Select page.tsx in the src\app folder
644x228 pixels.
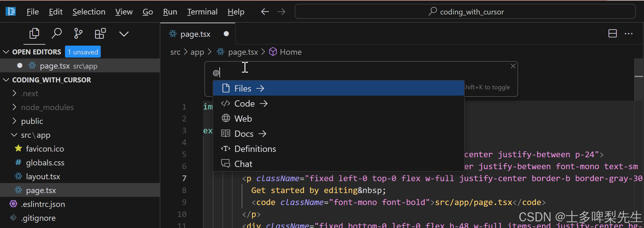pyautogui.click(x=80, y=190)
